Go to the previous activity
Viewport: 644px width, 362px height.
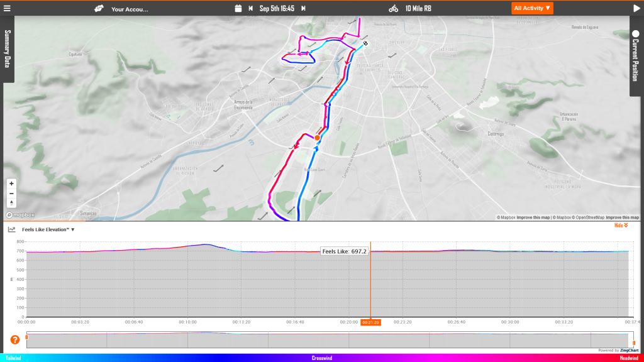pos(251,9)
